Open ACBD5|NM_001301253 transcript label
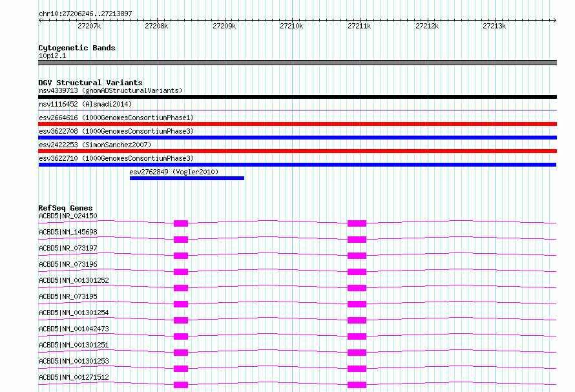575x392 pixels. 74,361
